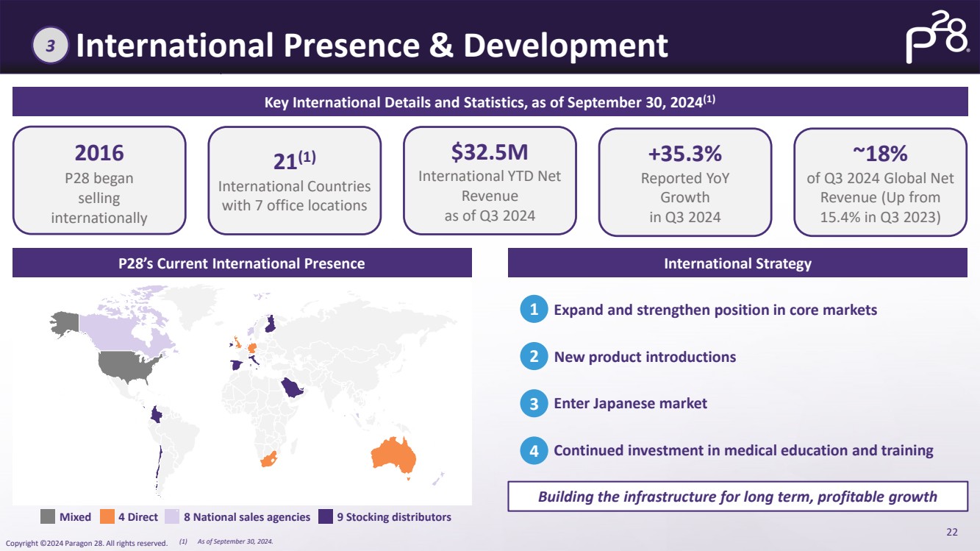Image resolution: width=980 pixels, height=551 pixels.
Task: Click the section number 3 badge beside the title
Action: (50, 46)
